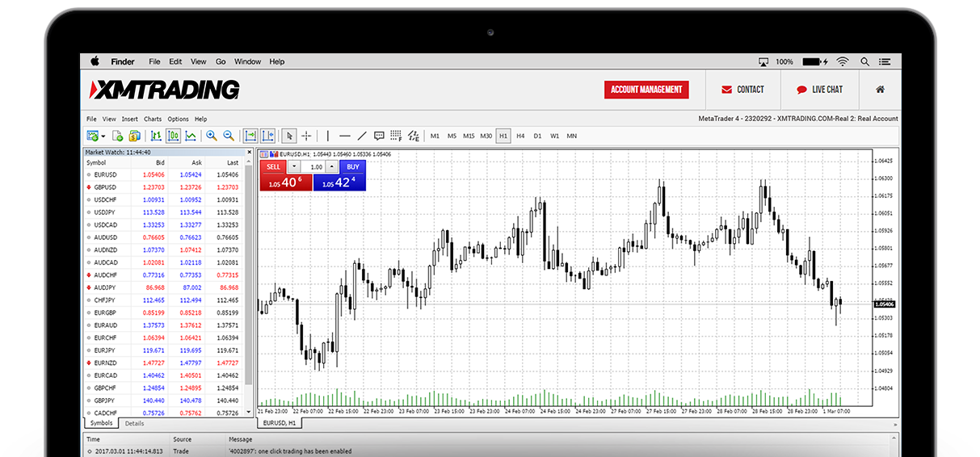Switch to M5 timeframe
980x457 pixels.
coord(452,136)
